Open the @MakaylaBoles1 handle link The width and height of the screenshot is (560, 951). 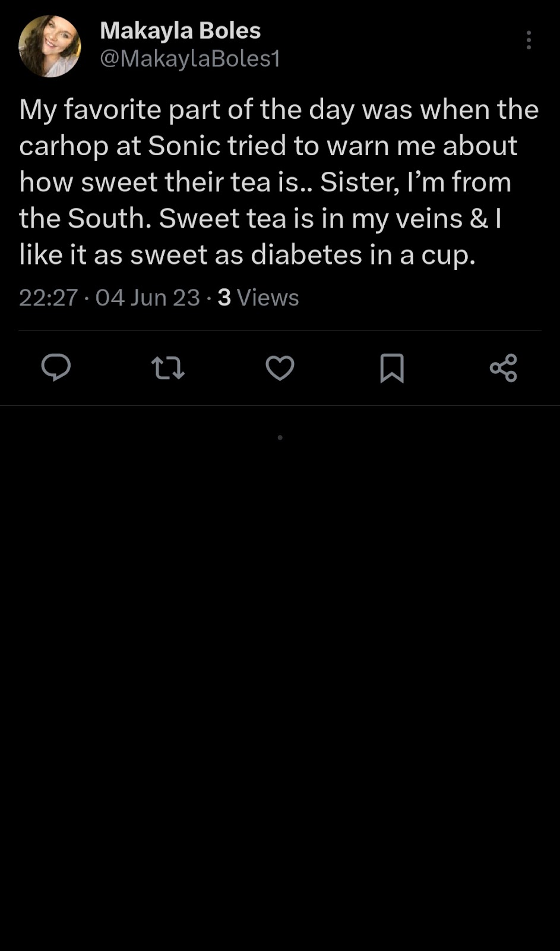click(x=190, y=58)
